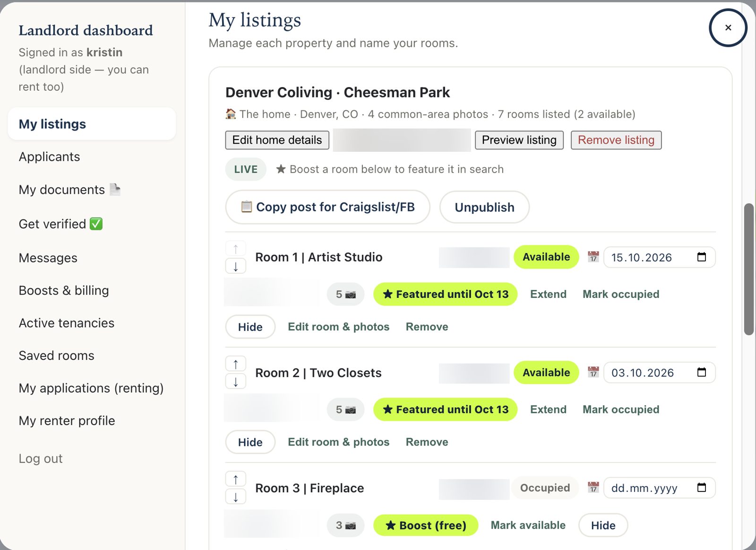Click calendar emoji beside Room 1 date

coord(593,257)
